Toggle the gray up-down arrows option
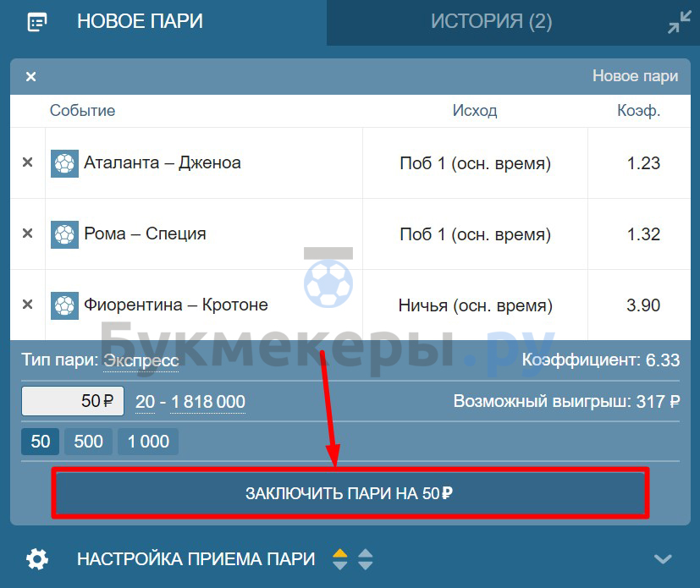The height and width of the screenshot is (588, 700). [x=365, y=559]
